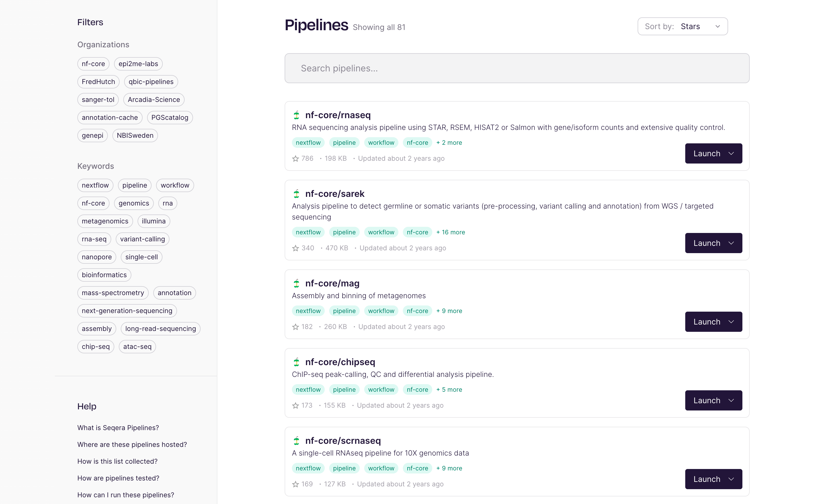This screenshot has height=504, width=827.
Task: Open 'How is this list collected?' link
Action: tap(117, 461)
